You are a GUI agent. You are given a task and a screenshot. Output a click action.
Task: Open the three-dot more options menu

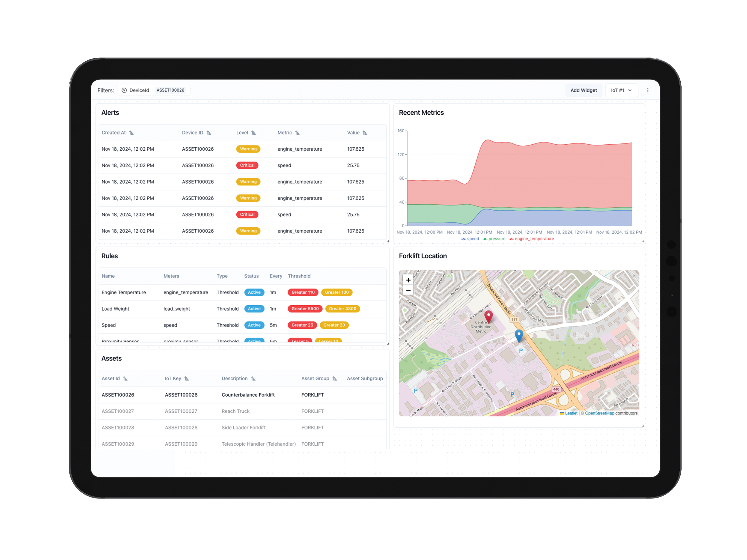point(647,90)
